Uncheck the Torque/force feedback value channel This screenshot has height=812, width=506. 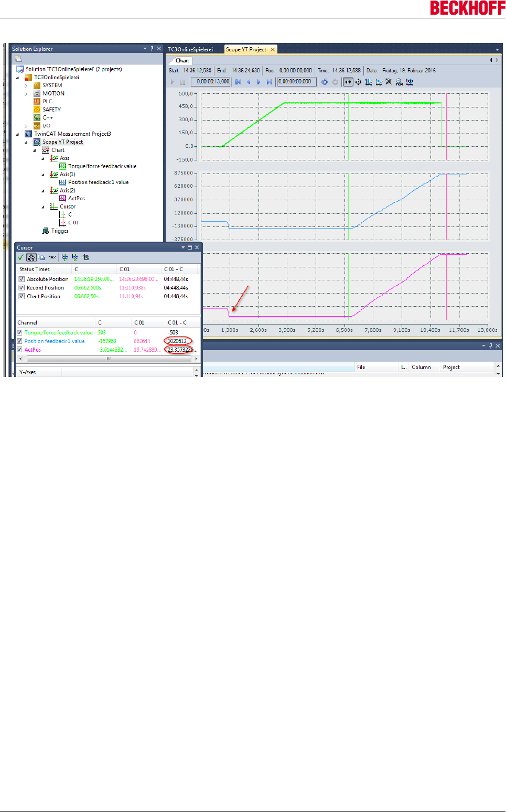(x=19, y=332)
